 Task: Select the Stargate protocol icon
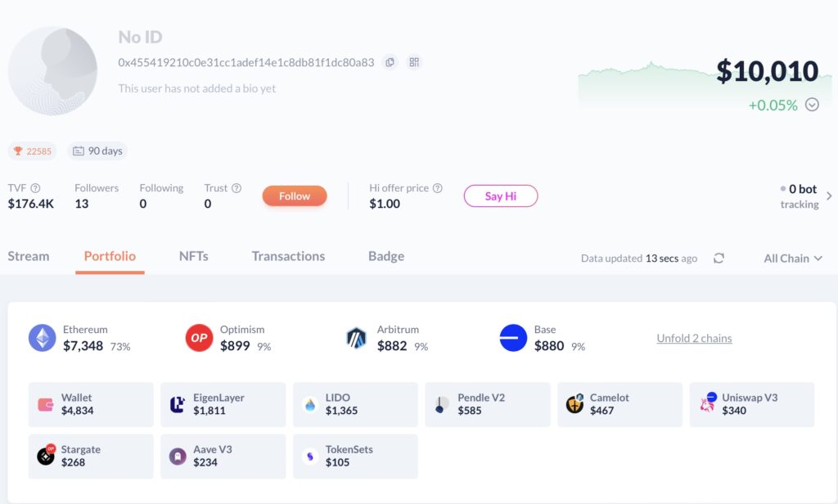[x=47, y=456]
